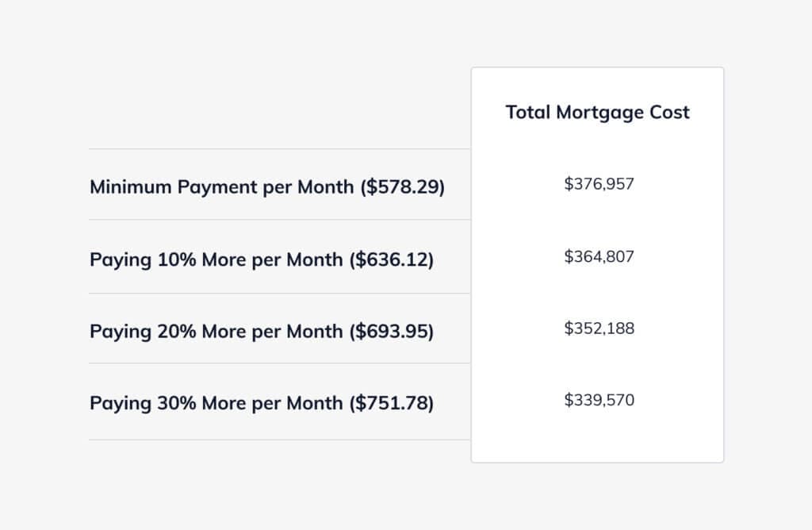This screenshot has height=530, width=812.
Task: Click the $339,570 total cost value
Action: pos(599,400)
